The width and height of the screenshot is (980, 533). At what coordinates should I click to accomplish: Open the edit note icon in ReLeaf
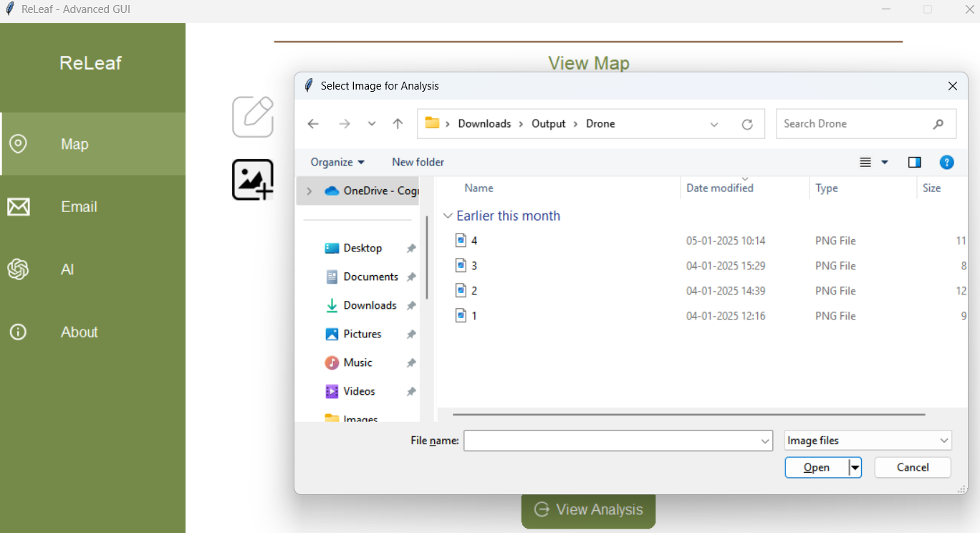[253, 116]
